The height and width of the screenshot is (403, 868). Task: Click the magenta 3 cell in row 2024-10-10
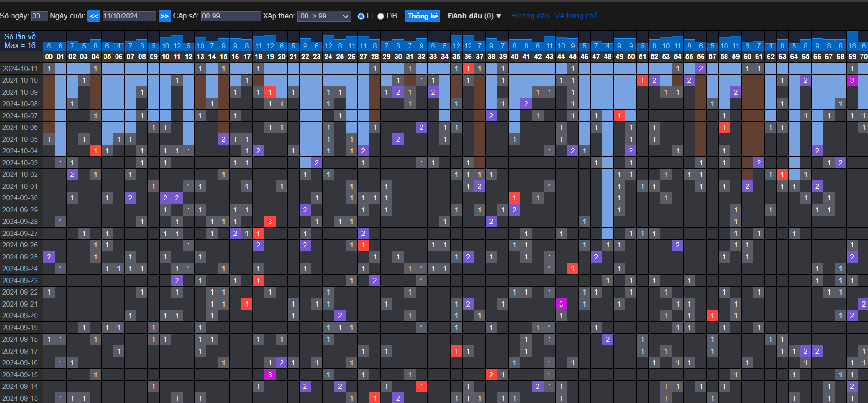tap(852, 80)
